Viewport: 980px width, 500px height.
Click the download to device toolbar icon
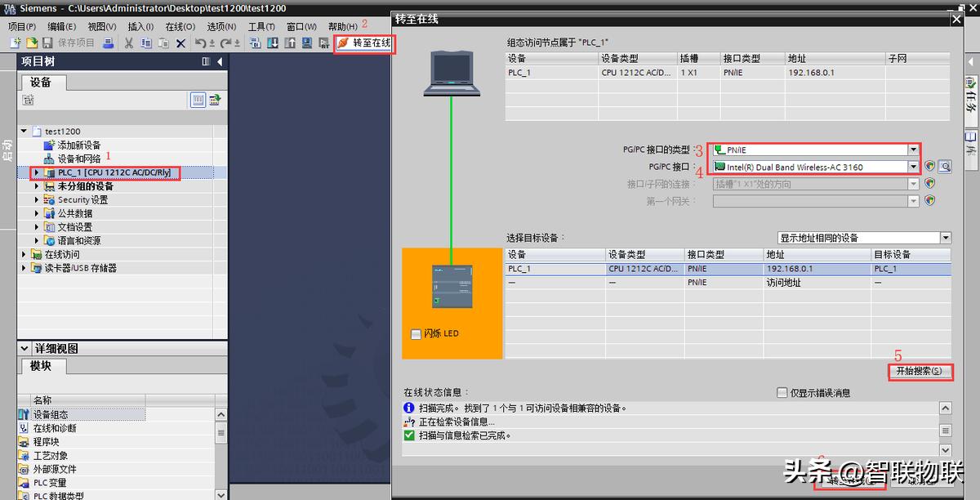tap(272, 44)
